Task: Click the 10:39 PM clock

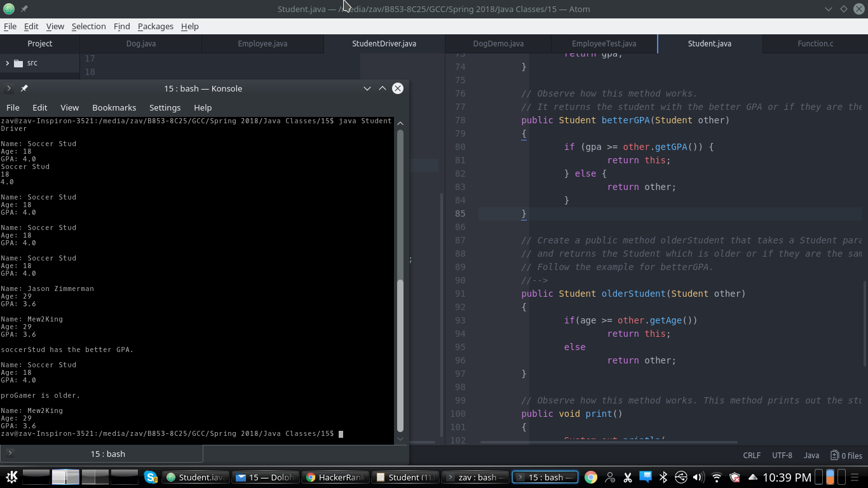Action: (787, 477)
